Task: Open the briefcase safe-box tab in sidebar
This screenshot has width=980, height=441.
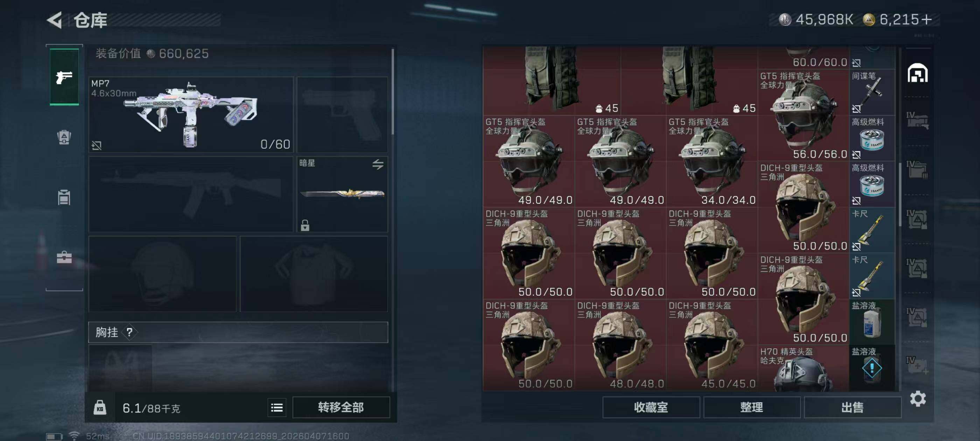Action: point(64,257)
